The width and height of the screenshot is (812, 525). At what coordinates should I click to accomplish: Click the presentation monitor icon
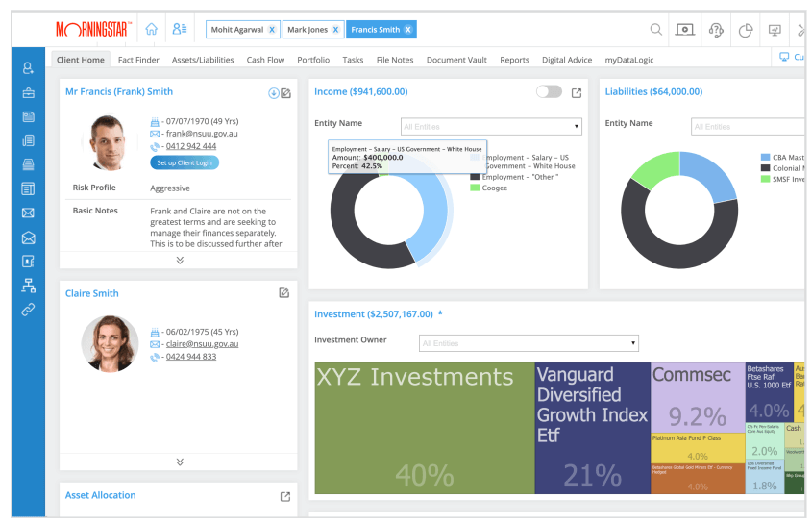point(775,30)
